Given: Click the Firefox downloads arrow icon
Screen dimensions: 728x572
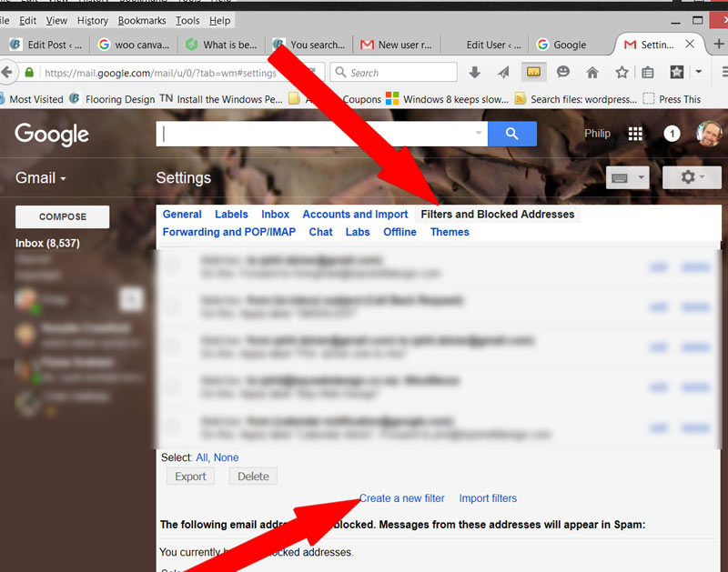Looking at the screenshot, I should coord(474,72).
